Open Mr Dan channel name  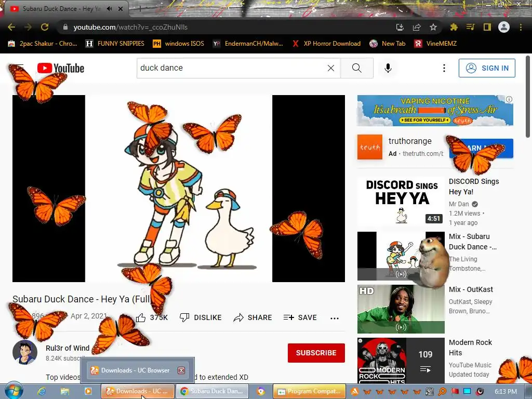point(459,204)
